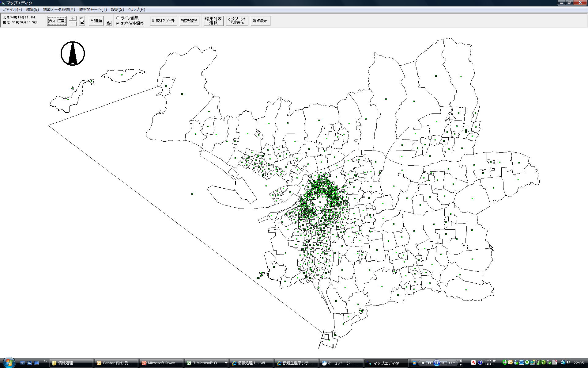Switch to the Center 内の受... taskbar item
Screen dimensions: 588x368
(116, 363)
